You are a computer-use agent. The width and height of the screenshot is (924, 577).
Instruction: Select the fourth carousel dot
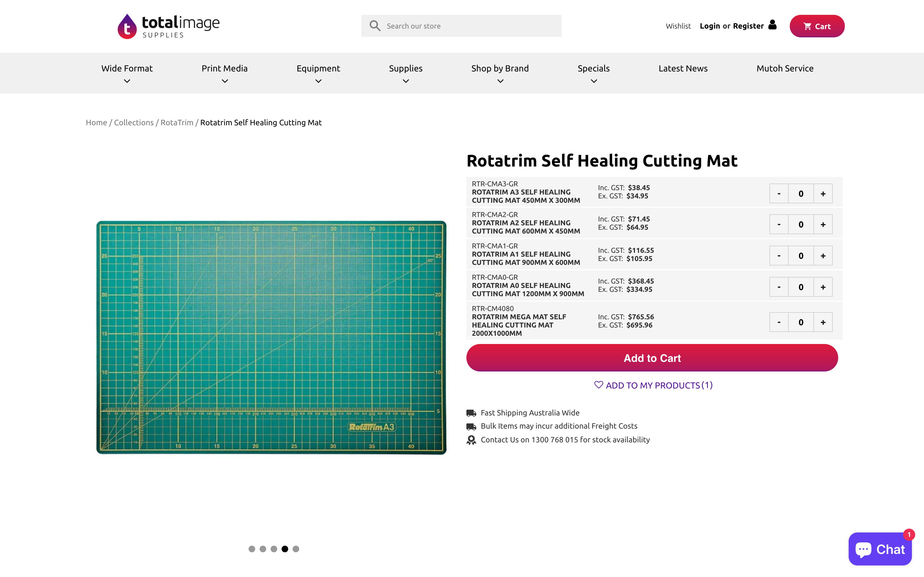coord(285,549)
